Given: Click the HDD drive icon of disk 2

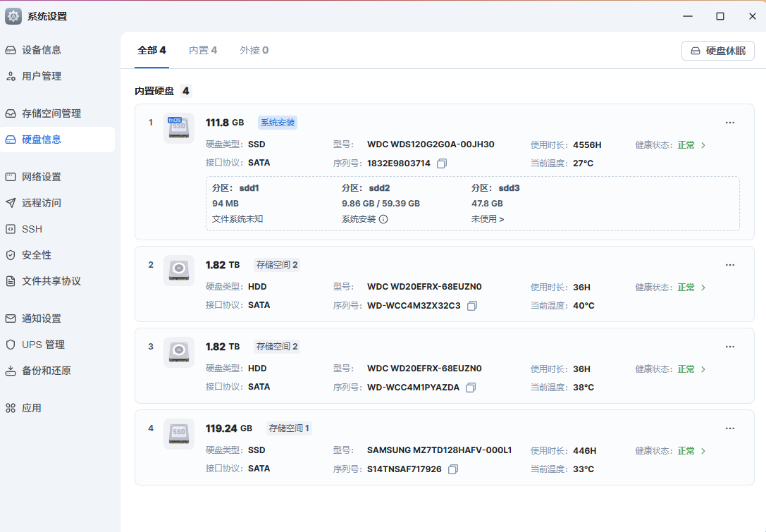Looking at the screenshot, I should pos(179,271).
